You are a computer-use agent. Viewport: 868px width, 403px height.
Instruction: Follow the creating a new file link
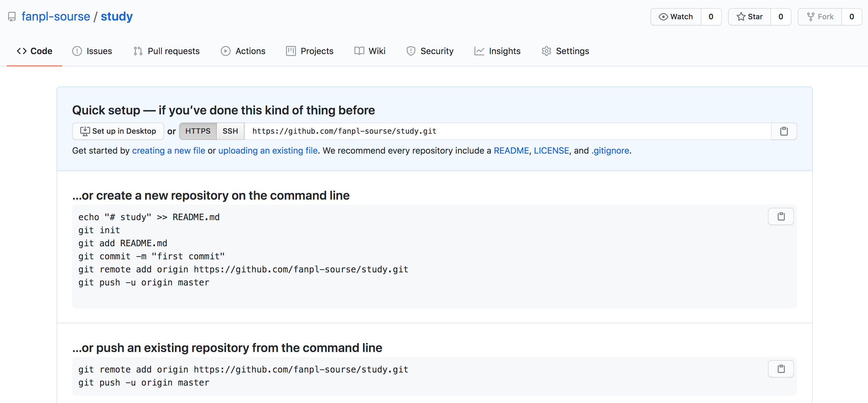pos(169,151)
